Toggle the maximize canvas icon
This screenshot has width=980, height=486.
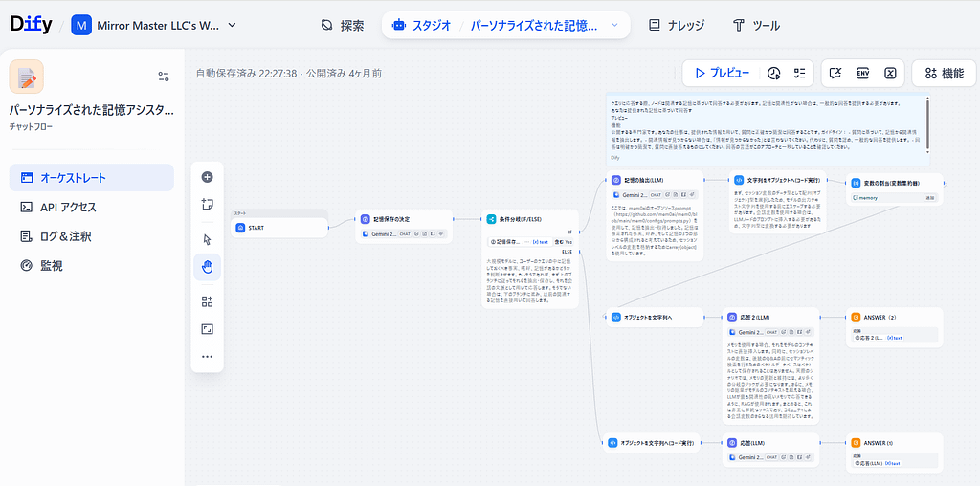click(x=207, y=329)
